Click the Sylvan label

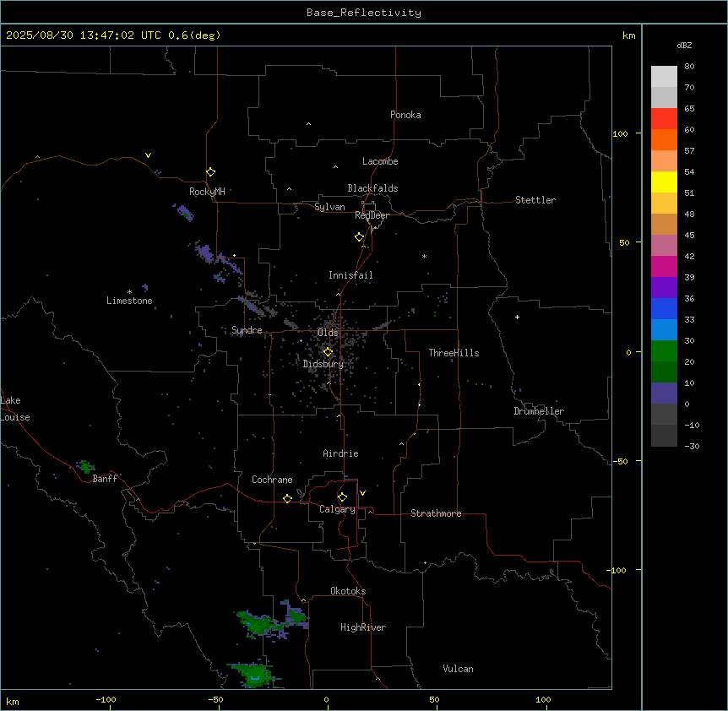pyautogui.click(x=329, y=207)
